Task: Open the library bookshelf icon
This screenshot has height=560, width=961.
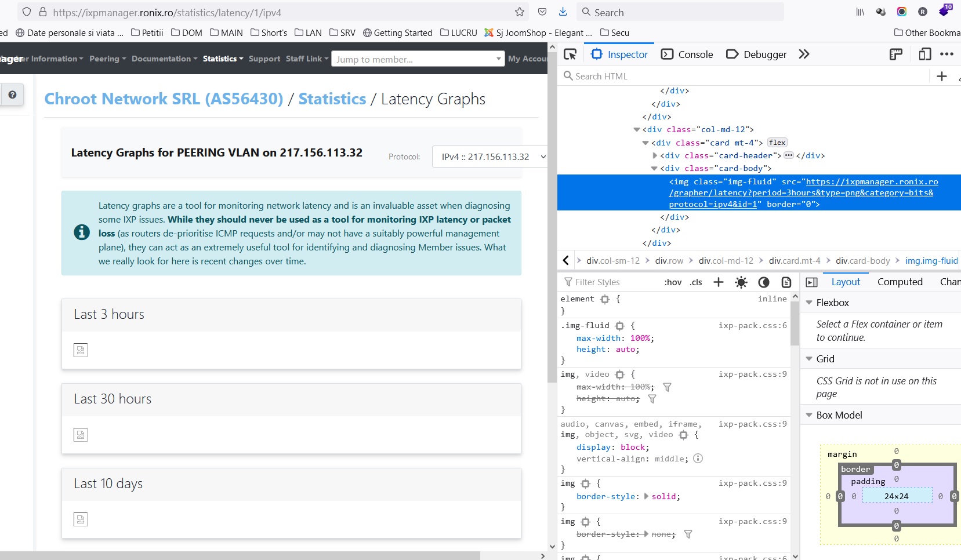Action: pos(860,12)
